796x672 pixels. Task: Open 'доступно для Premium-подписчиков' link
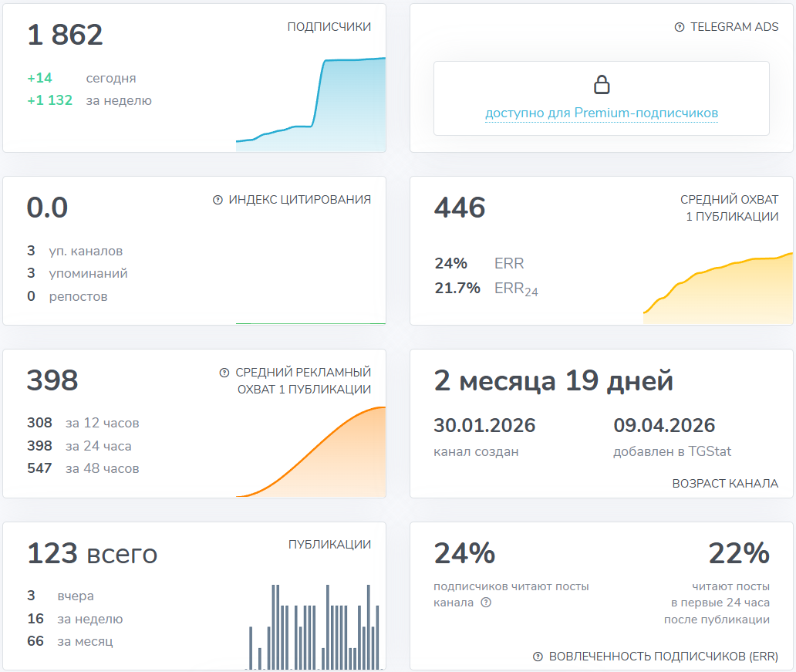point(602,113)
